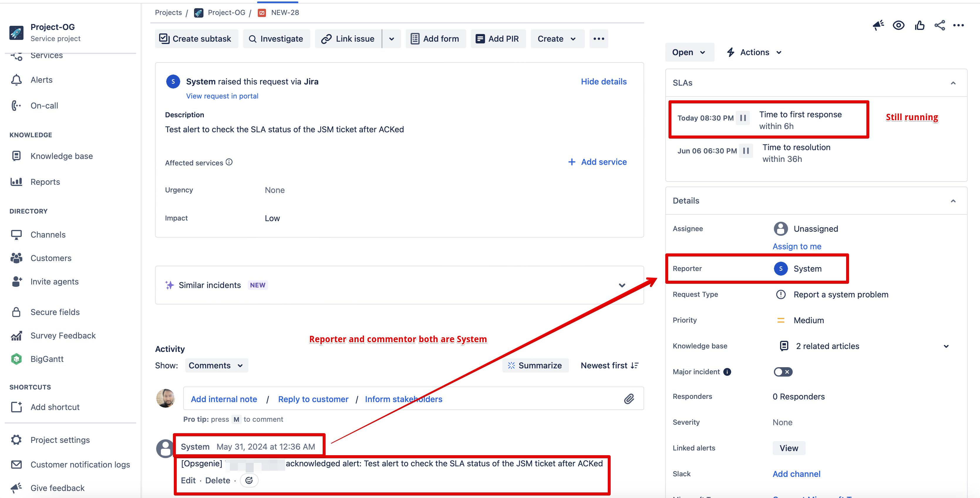Click the thumbs-up vote icon
980x498 pixels.
tap(920, 26)
